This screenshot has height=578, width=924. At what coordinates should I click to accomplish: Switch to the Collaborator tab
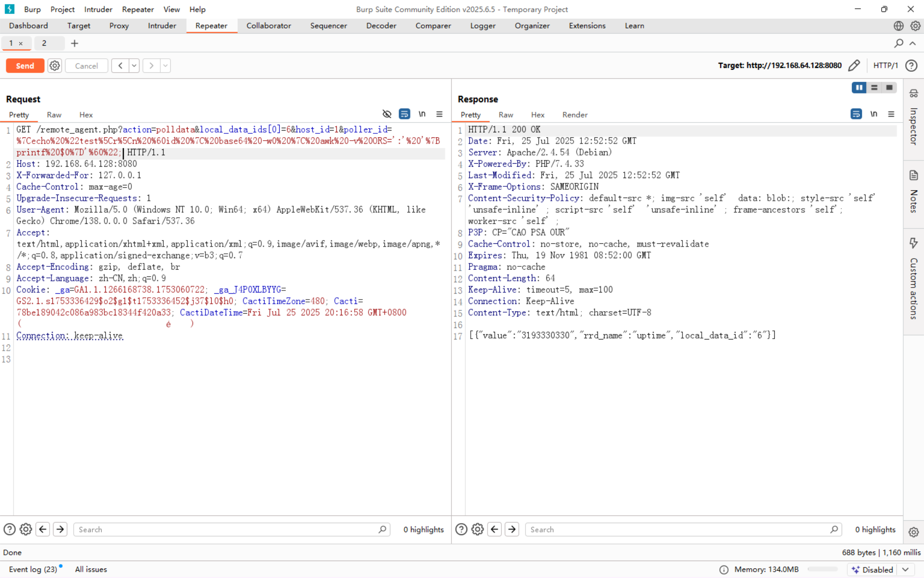click(269, 26)
